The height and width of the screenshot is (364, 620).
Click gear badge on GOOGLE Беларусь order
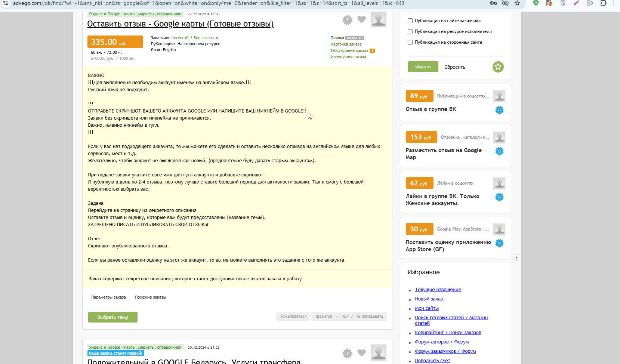348,353
